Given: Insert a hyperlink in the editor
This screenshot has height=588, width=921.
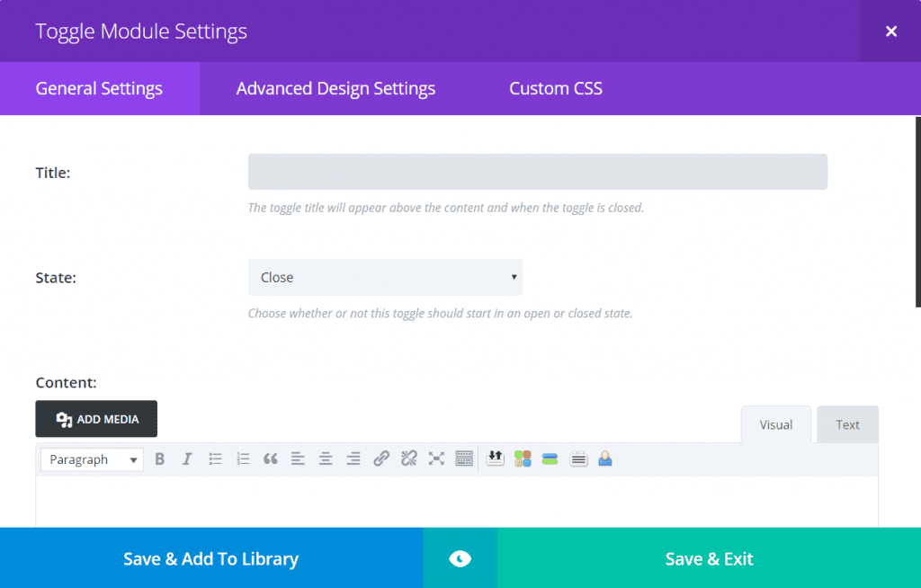Looking at the screenshot, I should (x=380, y=459).
